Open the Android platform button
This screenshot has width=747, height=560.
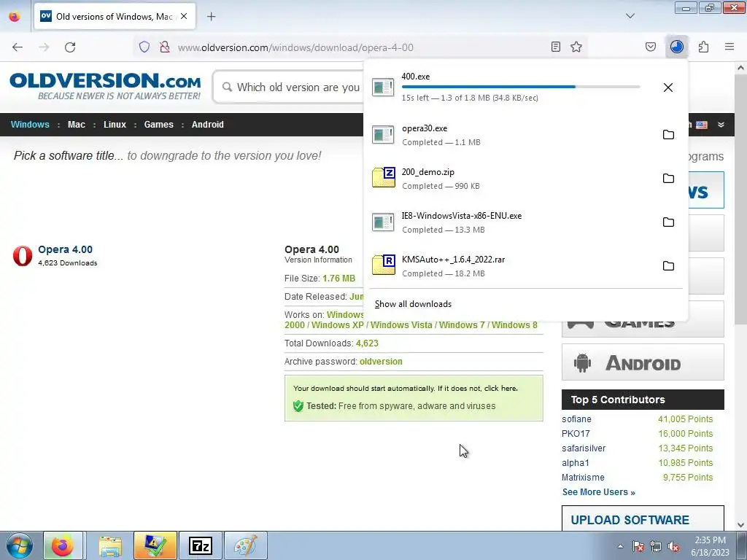pos(643,363)
